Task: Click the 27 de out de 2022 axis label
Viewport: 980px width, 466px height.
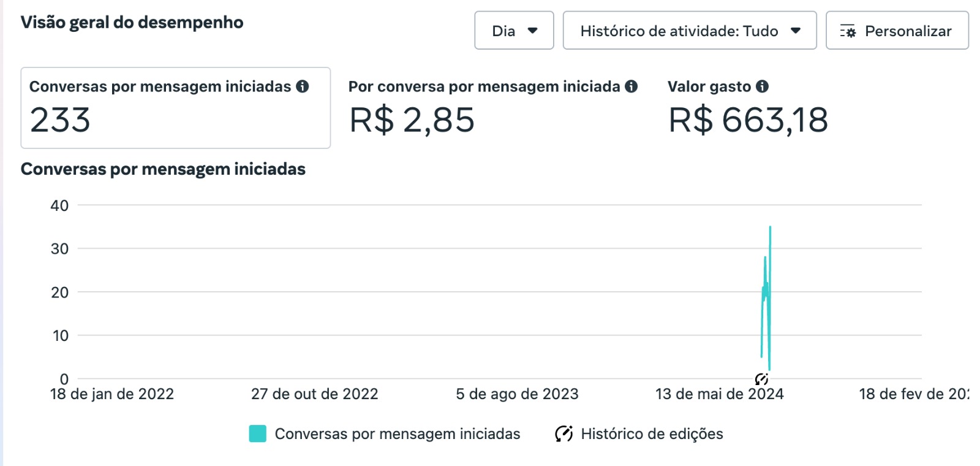Action: tap(315, 394)
